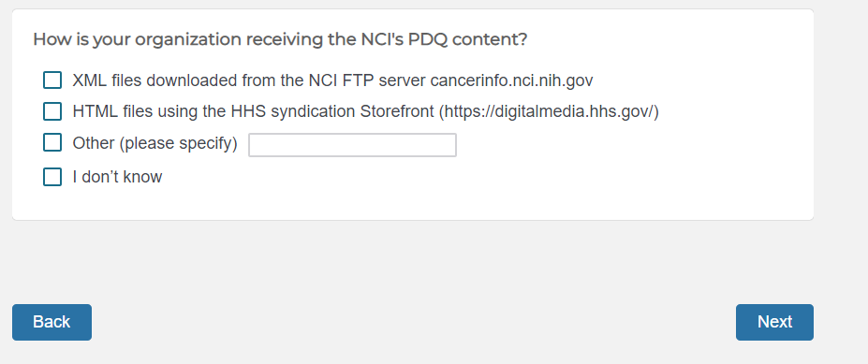Screen dimensions: 868x364
Task: Click the word 'Back' on blue button
Action: 51,322
